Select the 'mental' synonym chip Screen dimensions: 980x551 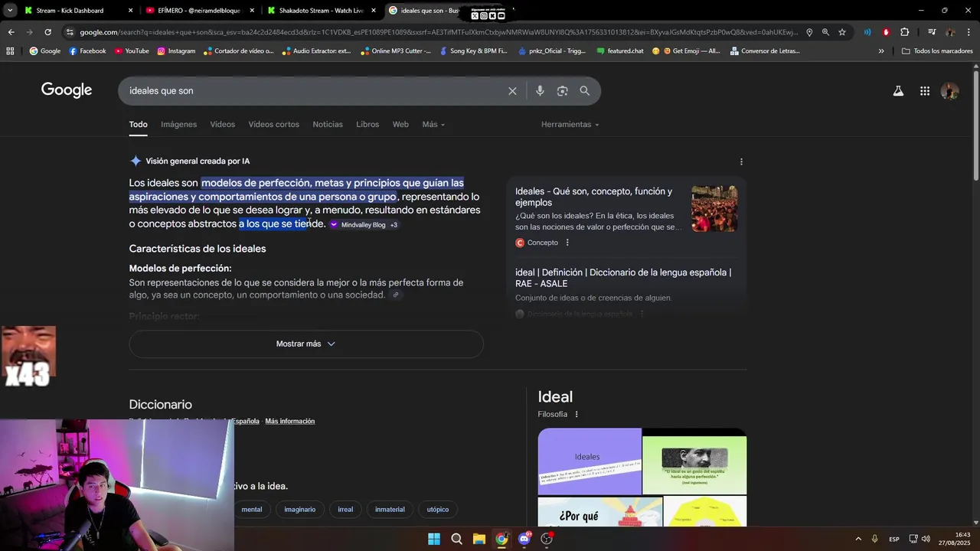tap(252, 510)
